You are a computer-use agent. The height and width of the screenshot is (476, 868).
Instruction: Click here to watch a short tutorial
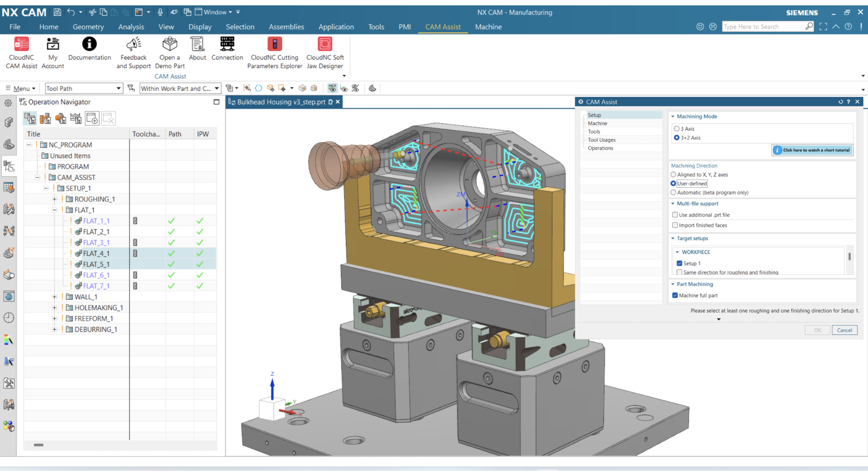(x=812, y=150)
